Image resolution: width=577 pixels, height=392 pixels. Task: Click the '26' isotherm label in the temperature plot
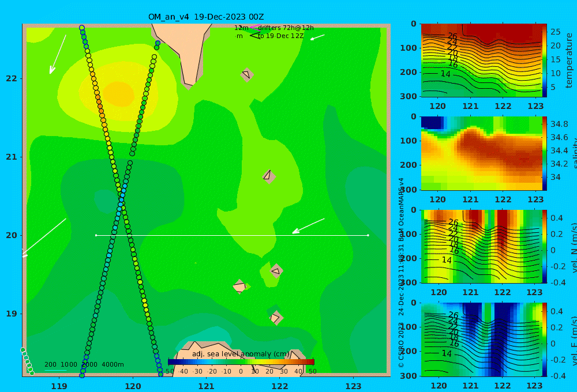pos(452,36)
